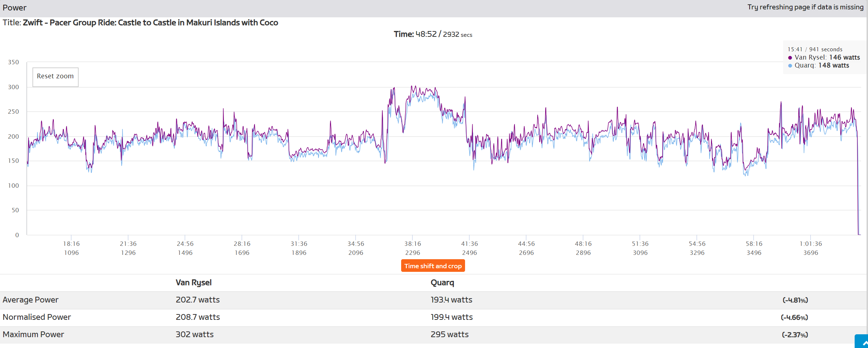
Task: Click the Time shift and crop button
Action: (433, 266)
